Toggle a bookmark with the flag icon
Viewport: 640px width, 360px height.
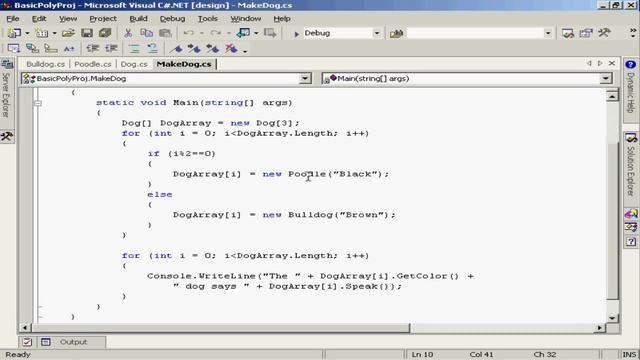[x=176, y=49]
